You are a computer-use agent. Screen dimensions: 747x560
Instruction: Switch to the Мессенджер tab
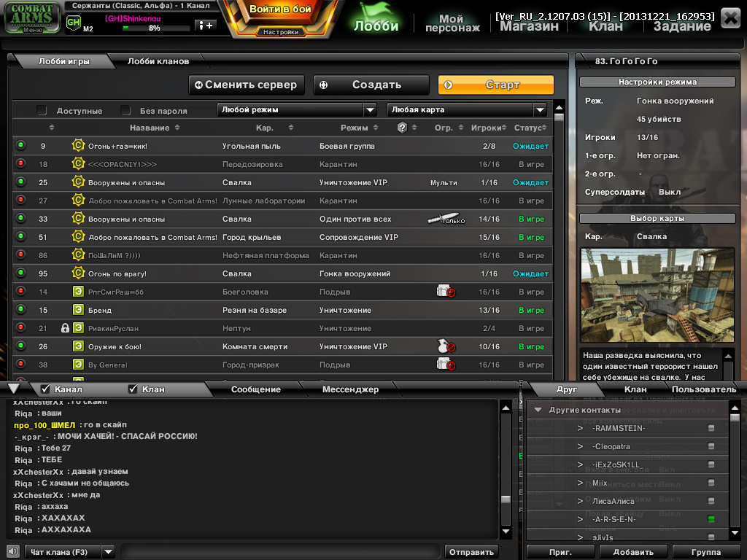click(350, 389)
